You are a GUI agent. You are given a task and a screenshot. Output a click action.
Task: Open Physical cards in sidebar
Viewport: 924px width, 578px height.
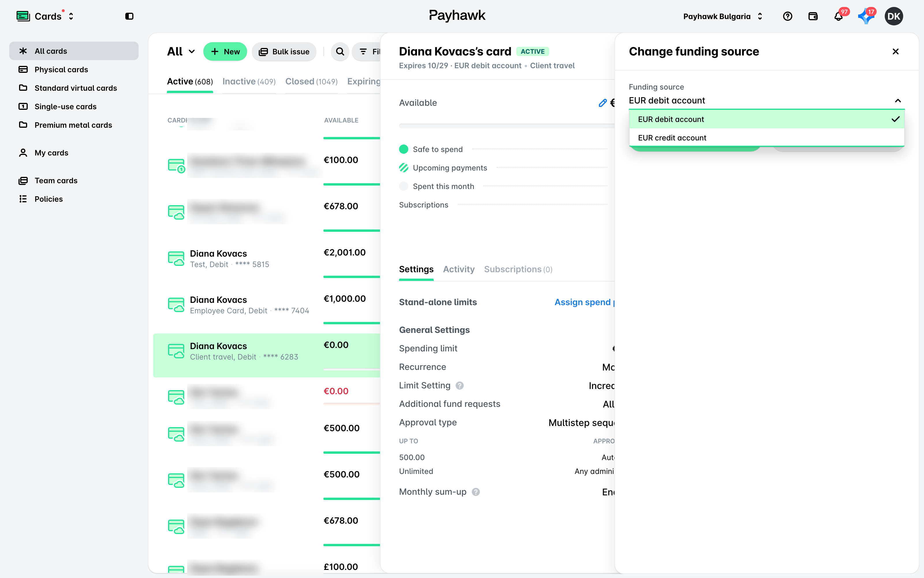74,69
